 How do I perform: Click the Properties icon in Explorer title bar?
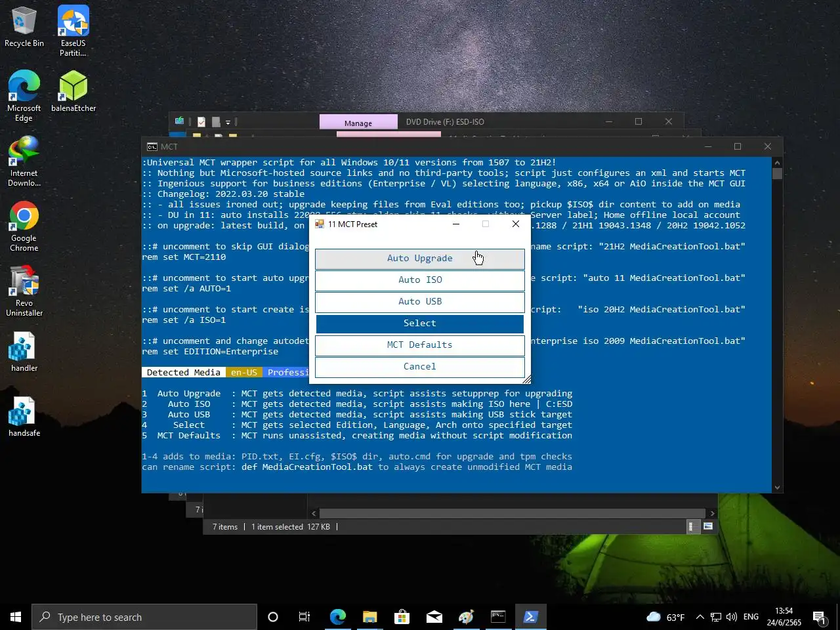(201, 121)
